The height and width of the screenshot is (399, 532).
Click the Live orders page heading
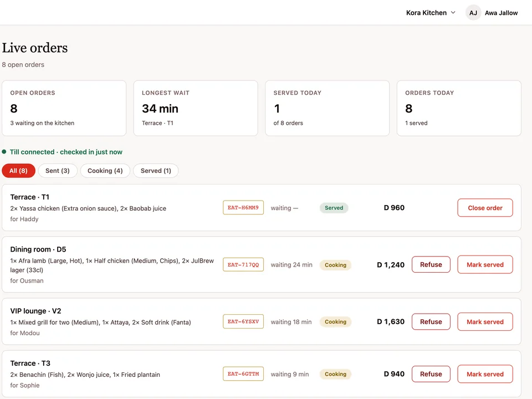[35, 48]
